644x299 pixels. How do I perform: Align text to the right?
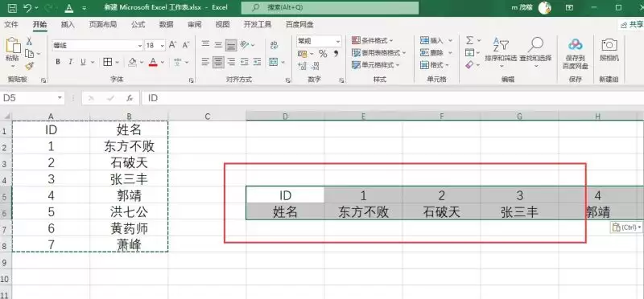click(x=231, y=62)
